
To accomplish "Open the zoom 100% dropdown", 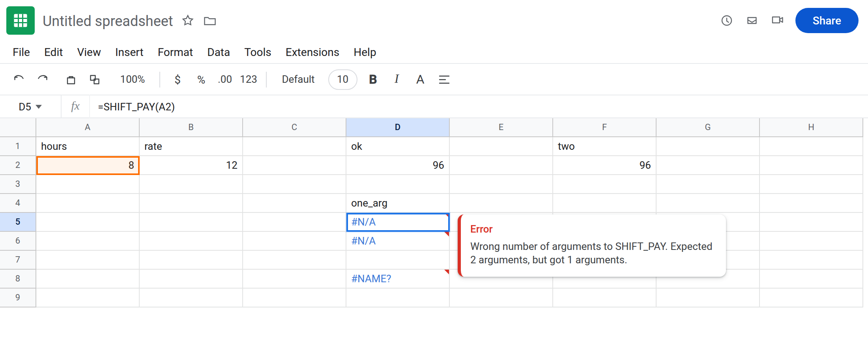I will [133, 79].
